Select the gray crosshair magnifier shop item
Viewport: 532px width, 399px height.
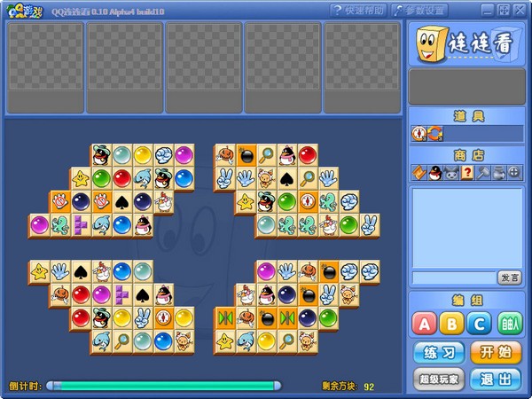click(514, 173)
